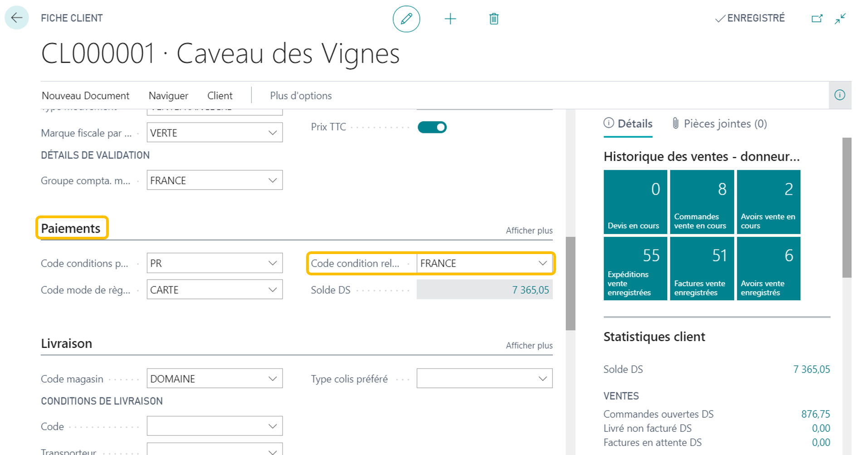Click Afficher plus in Paiements section
The width and height of the screenshot is (868, 455).
click(x=529, y=230)
